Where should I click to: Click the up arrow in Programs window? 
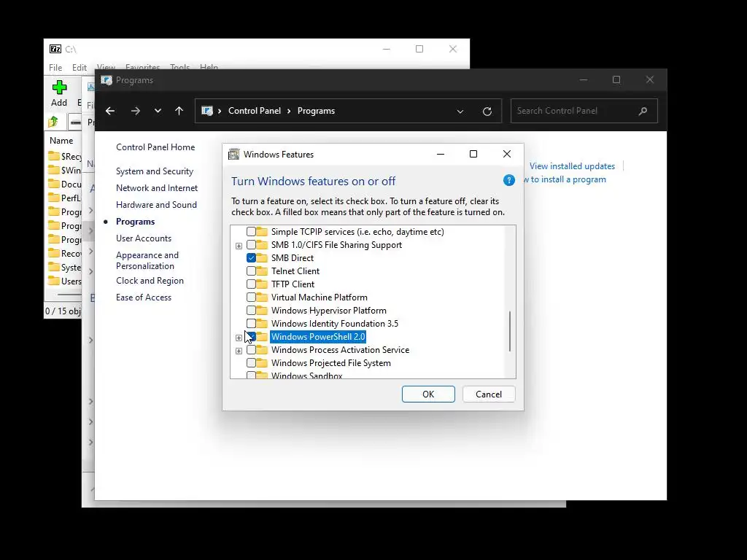(179, 111)
